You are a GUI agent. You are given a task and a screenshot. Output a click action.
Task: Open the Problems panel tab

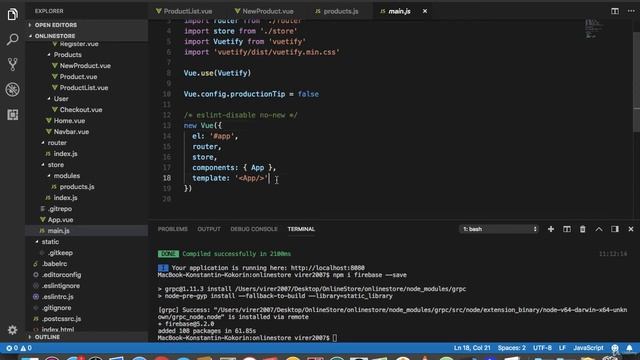(x=173, y=229)
